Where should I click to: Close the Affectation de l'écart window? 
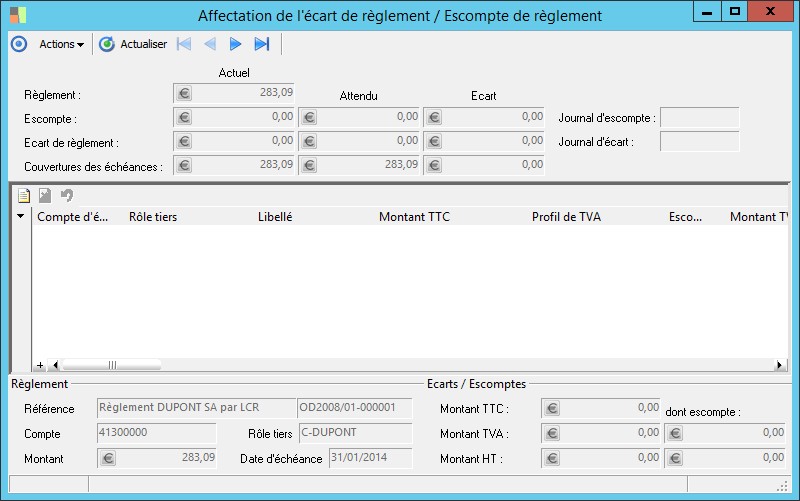[770, 12]
